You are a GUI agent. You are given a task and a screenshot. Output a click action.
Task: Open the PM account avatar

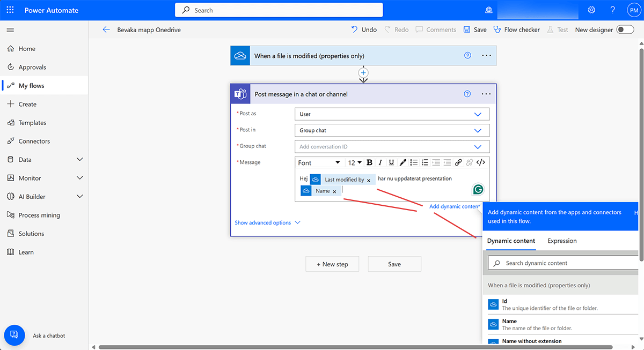[x=633, y=10]
